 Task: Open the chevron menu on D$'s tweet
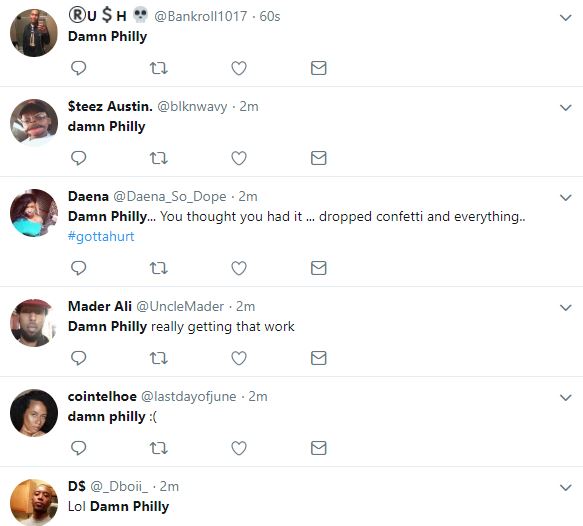566,487
